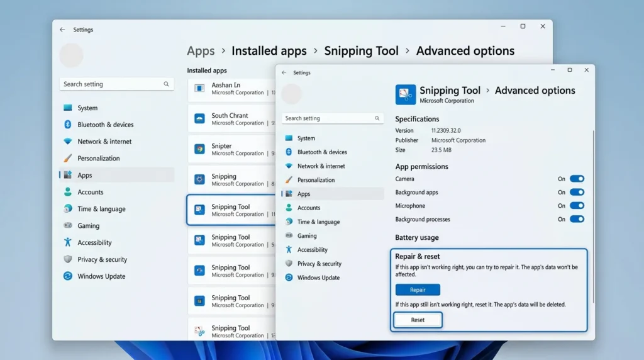The height and width of the screenshot is (360, 644).
Task: Click Network & internet icon in back window
Action: 68,142
